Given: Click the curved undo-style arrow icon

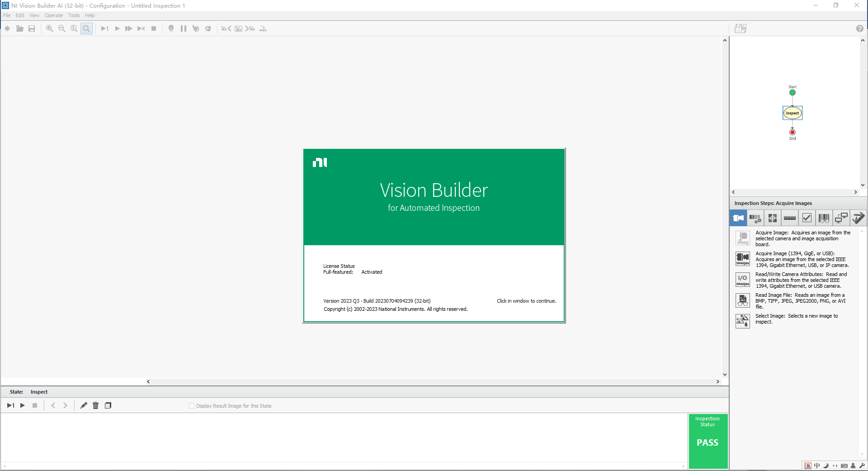Looking at the screenshot, I should coord(196,29).
